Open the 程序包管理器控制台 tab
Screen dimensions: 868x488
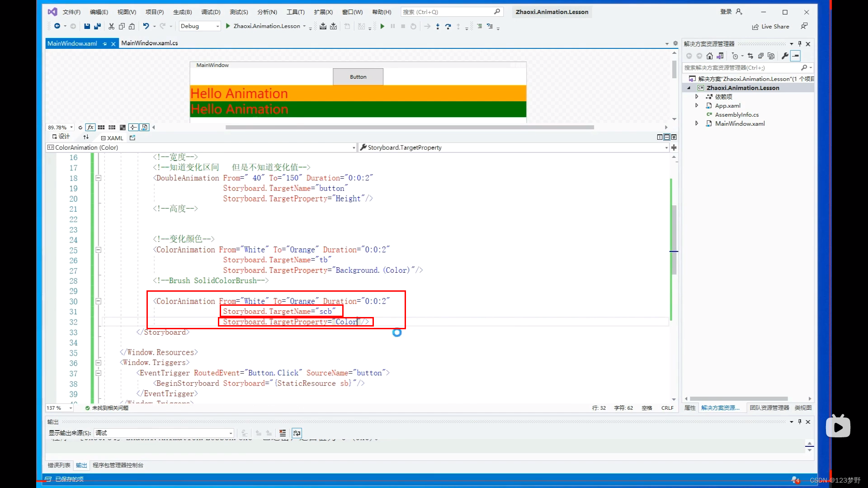[x=118, y=465]
